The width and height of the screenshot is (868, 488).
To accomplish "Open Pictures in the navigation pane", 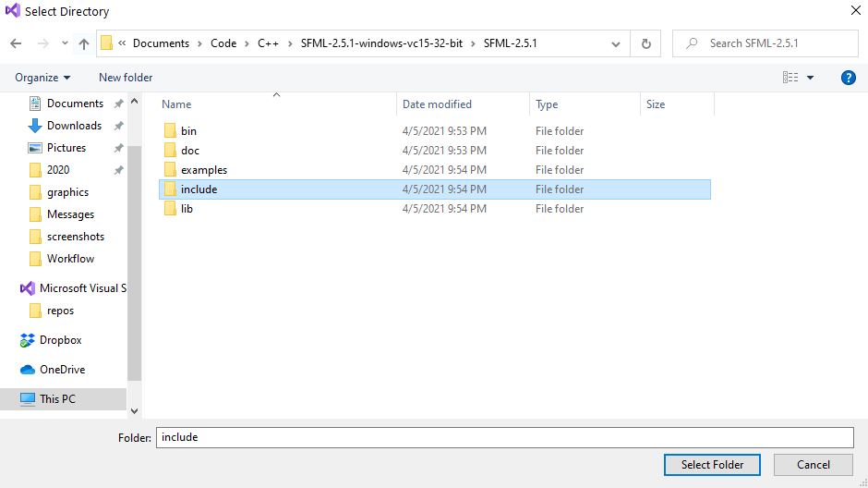I will coord(66,147).
